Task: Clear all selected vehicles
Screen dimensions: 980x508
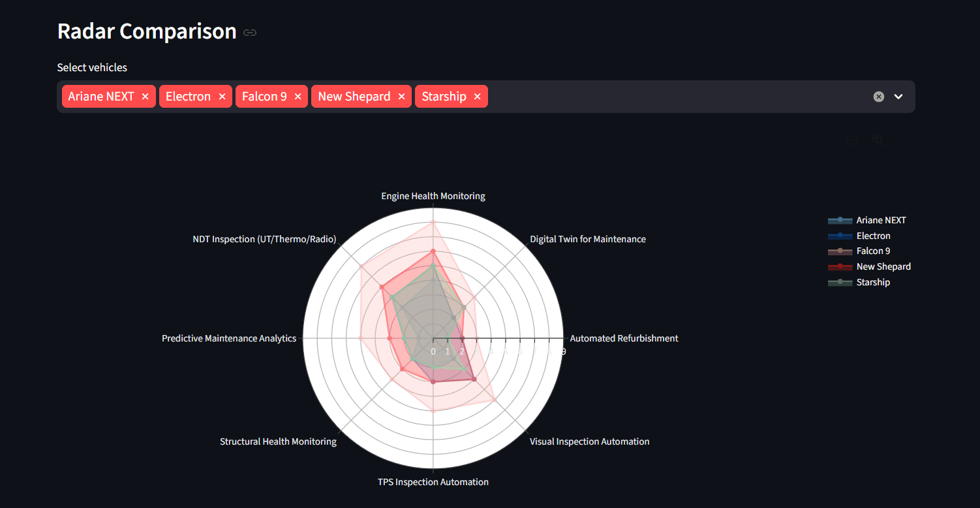Action: pyautogui.click(x=879, y=97)
